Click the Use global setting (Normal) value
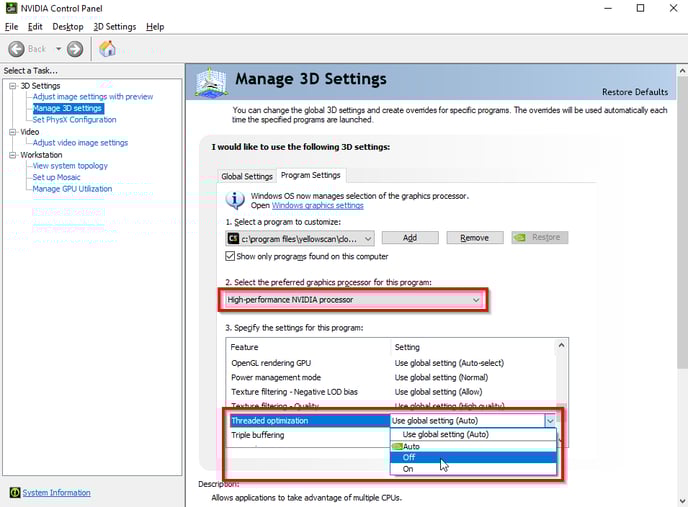Viewport: 688px width, 507px height. [x=441, y=378]
